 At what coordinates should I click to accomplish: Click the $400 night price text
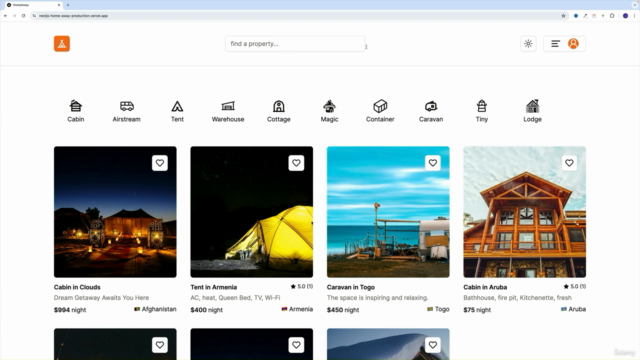tap(207, 310)
